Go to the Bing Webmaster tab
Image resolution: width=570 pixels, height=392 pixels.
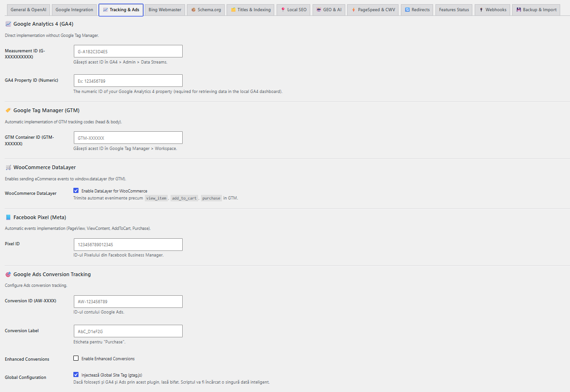pyautogui.click(x=165, y=10)
